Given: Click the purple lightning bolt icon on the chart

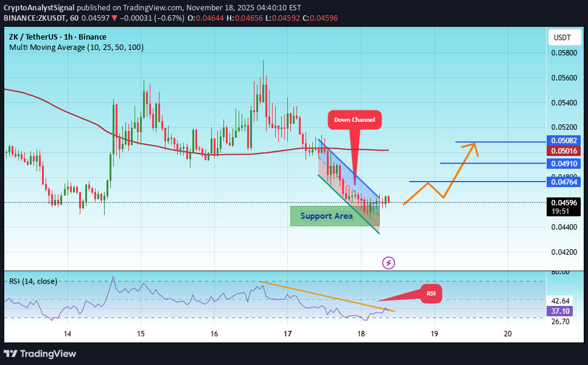Looking at the screenshot, I should coord(388,263).
